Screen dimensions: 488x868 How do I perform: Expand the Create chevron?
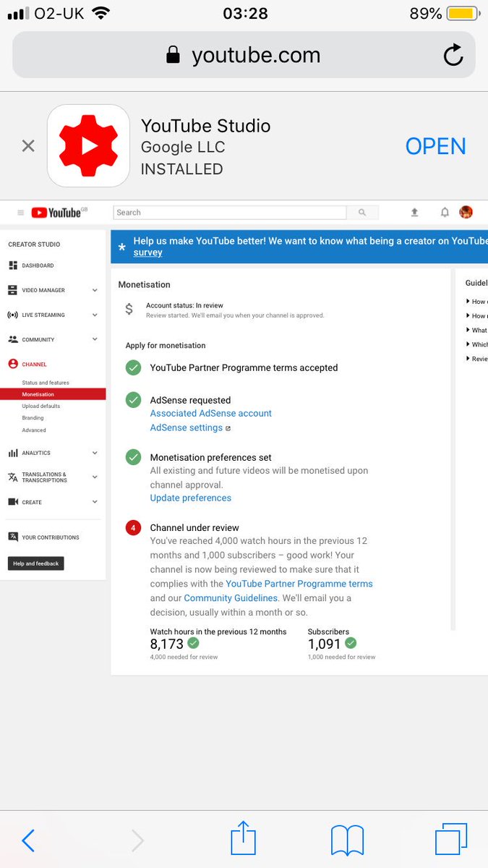click(95, 502)
